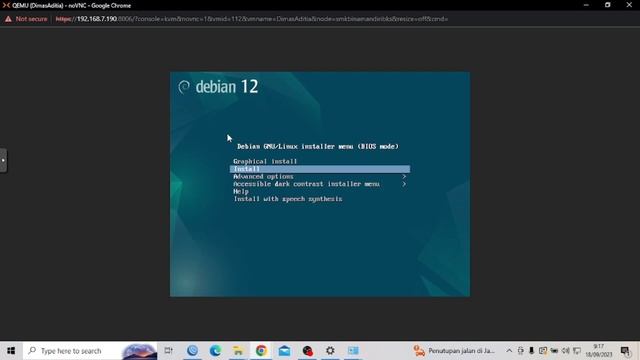Viewport: 640px width, 360px height.
Task: Minimize the noVNC Chrome window
Action: [x=586, y=5]
